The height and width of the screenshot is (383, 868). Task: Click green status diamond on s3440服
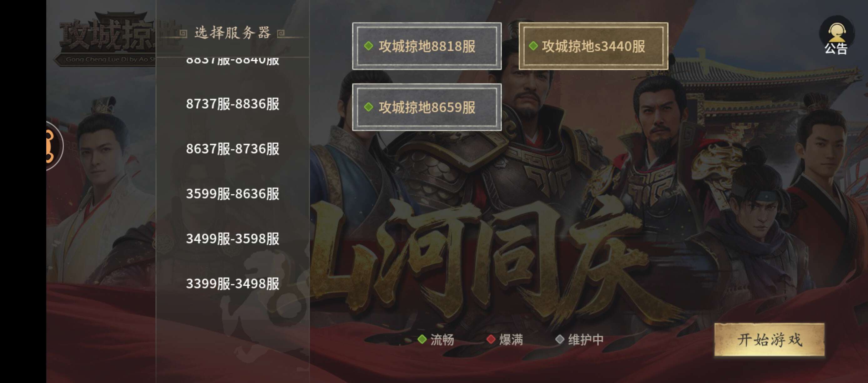pos(533,46)
